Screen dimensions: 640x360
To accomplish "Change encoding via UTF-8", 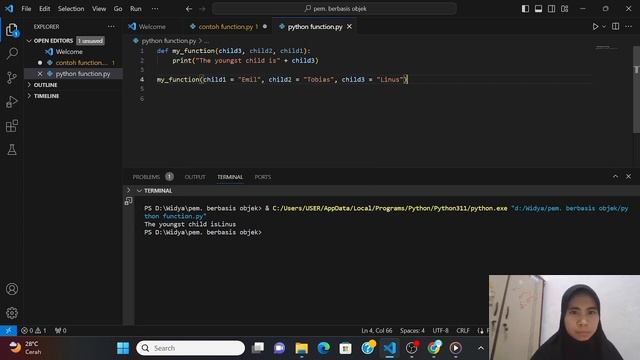I will pyautogui.click(x=440, y=331).
